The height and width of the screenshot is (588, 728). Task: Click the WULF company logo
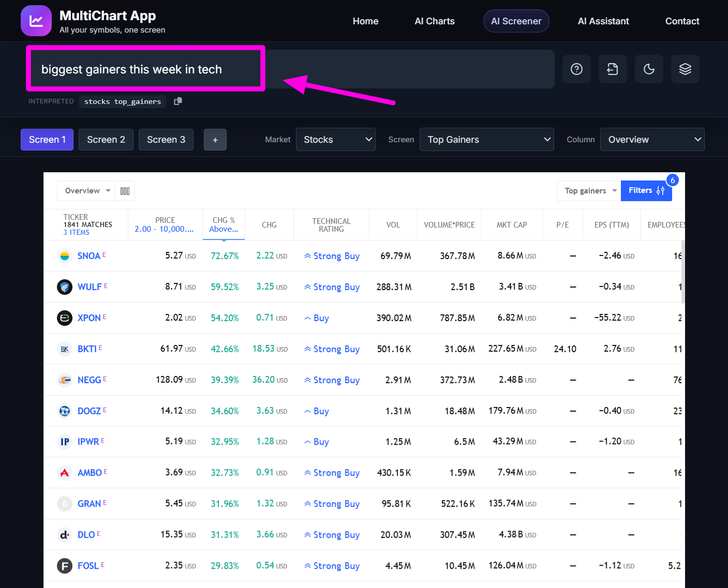pos(65,287)
